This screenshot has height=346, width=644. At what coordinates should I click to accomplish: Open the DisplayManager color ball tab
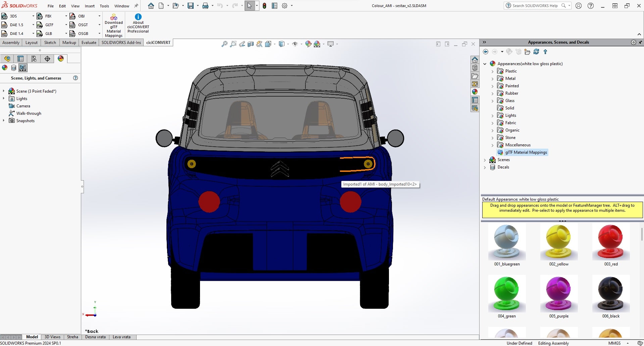[61, 59]
